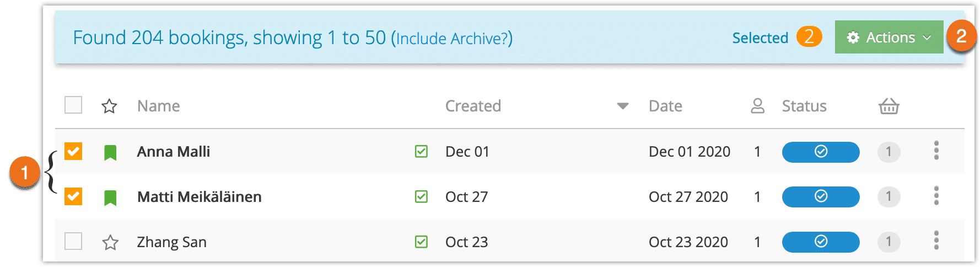
Task: Click the Selected link in the banner
Action: point(760,38)
